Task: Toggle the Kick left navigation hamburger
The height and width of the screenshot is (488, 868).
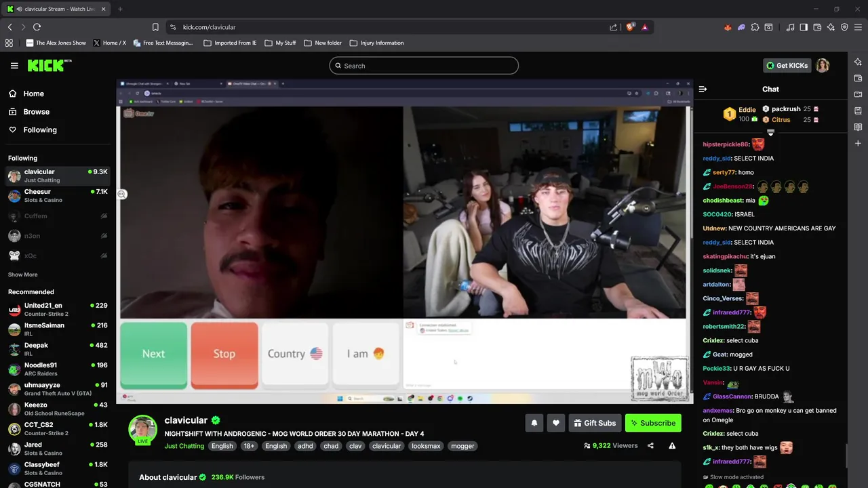Action: (14, 66)
